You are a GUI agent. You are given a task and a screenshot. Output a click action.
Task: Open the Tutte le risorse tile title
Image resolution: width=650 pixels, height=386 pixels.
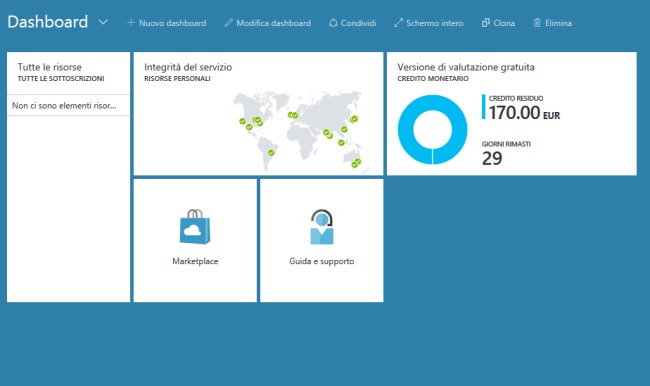click(x=49, y=67)
